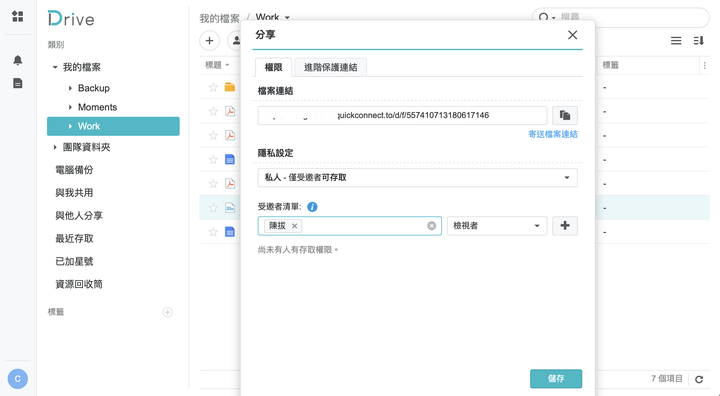
Task: Open the Work breadcrumb dropdown arrow
Action: (x=287, y=17)
